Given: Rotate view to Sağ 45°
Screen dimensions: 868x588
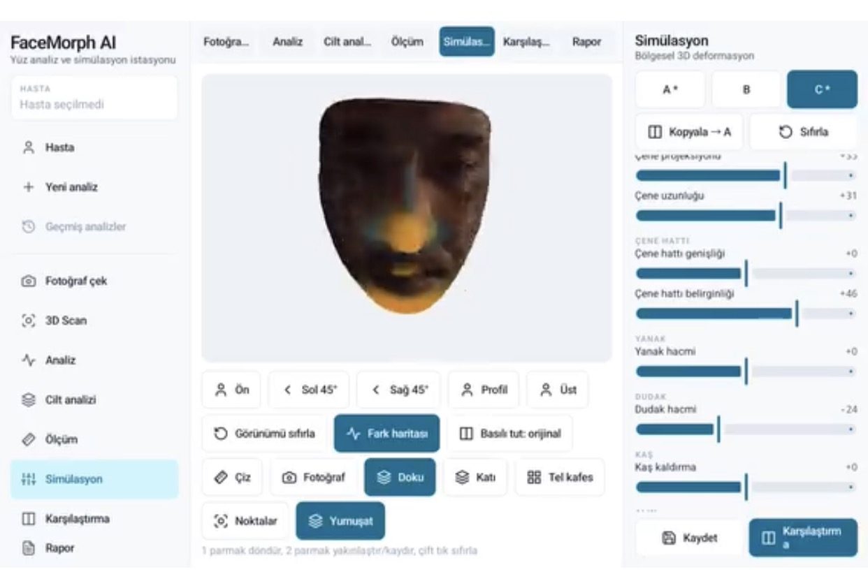Looking at the screenshot, I should (398, 390).
